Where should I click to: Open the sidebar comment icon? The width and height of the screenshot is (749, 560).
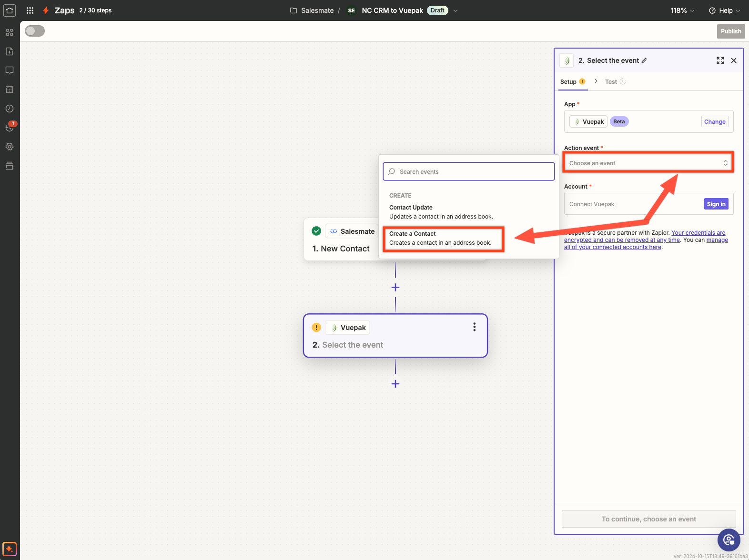coord(10,70)
